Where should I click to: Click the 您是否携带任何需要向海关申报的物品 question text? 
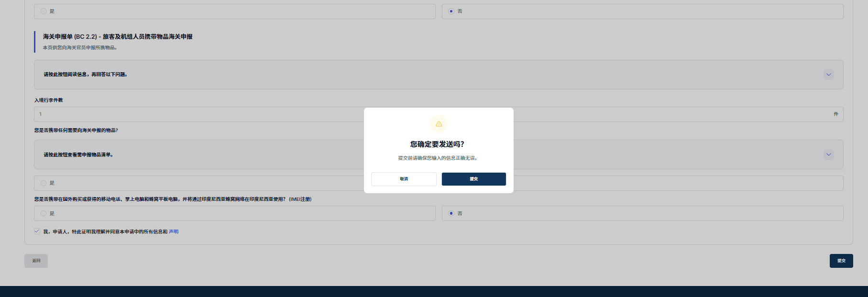(76, 130)
